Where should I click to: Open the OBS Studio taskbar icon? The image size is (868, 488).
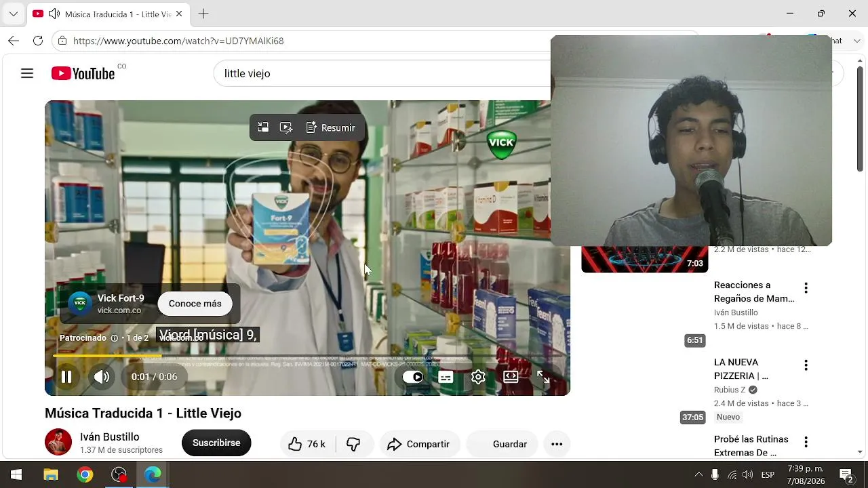119,474
